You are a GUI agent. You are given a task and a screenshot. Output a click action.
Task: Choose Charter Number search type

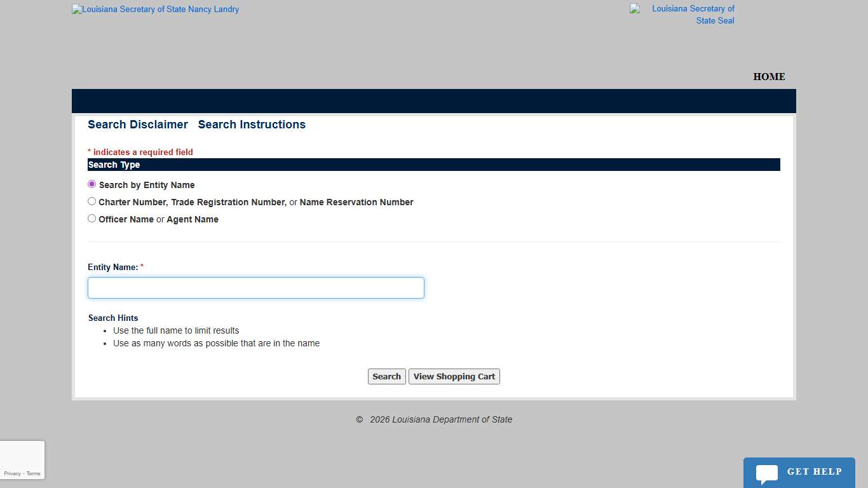92,201
